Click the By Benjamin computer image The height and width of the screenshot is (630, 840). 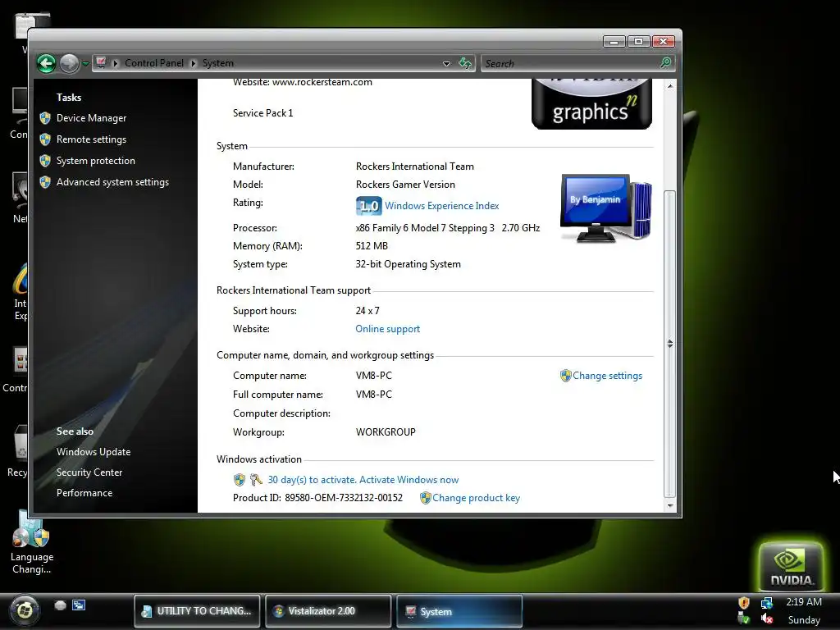pyautogui.click(x=606, y=208)
